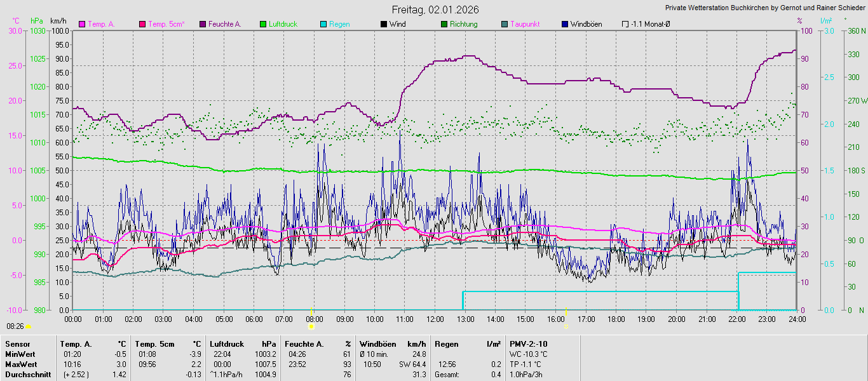Select the Windböen column header in table
This screenshot has height=381, width=868.
(x=379, y=344)
